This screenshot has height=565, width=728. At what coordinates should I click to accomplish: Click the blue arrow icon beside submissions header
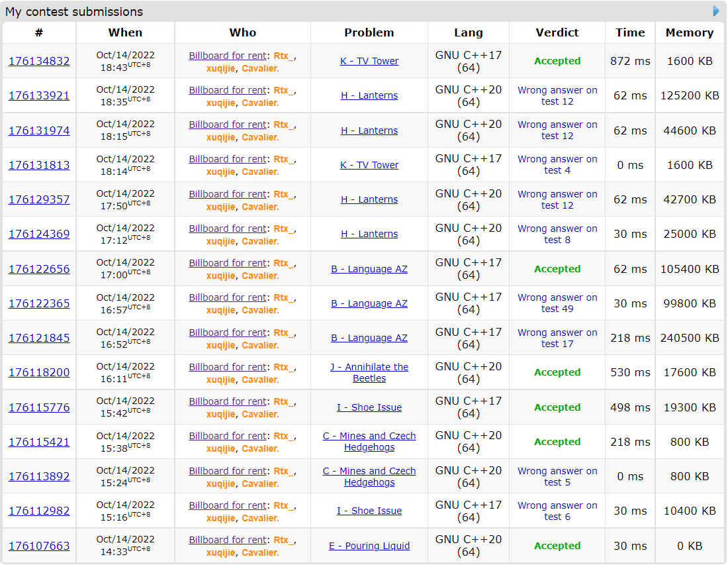click(716, 11)
